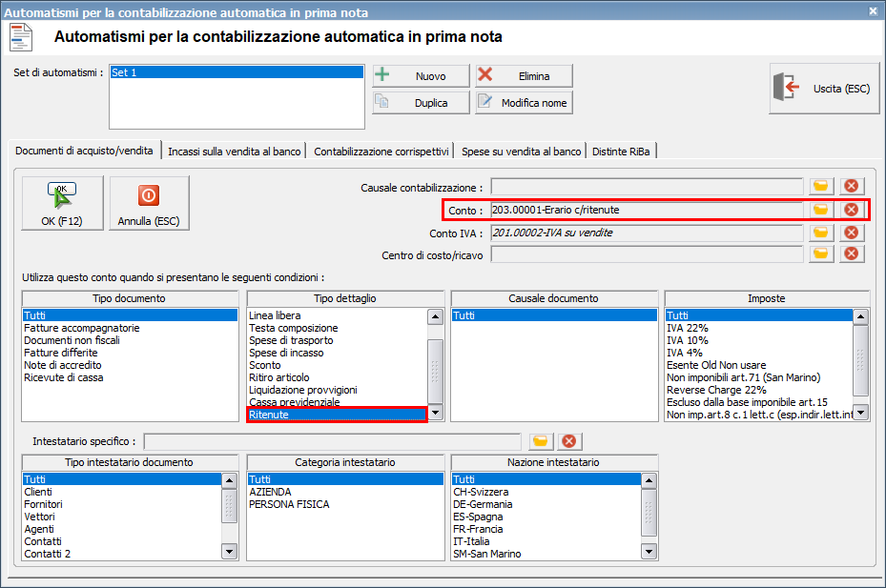
Task: Open folder lookup for Conto field
Action: (x=820, y=210)
